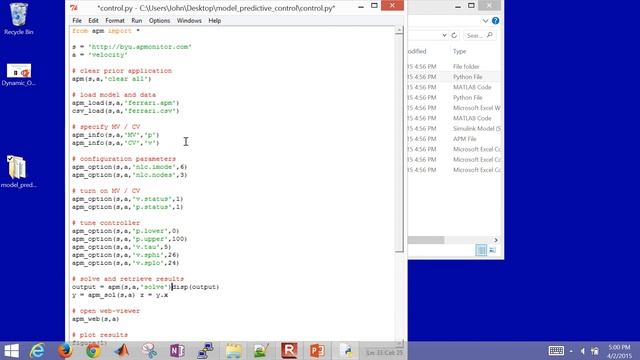Select the APM File row in Explorer

tap(454, 139)
